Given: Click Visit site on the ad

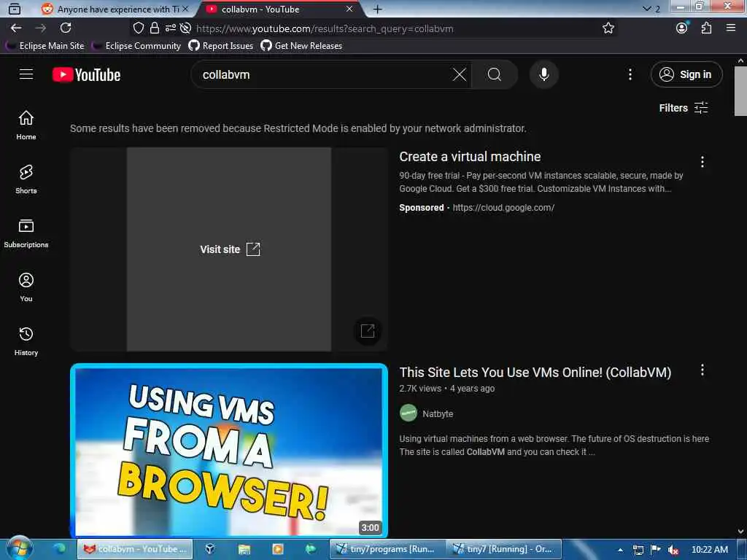Looking at the screenshot, I should pos(230,249).
